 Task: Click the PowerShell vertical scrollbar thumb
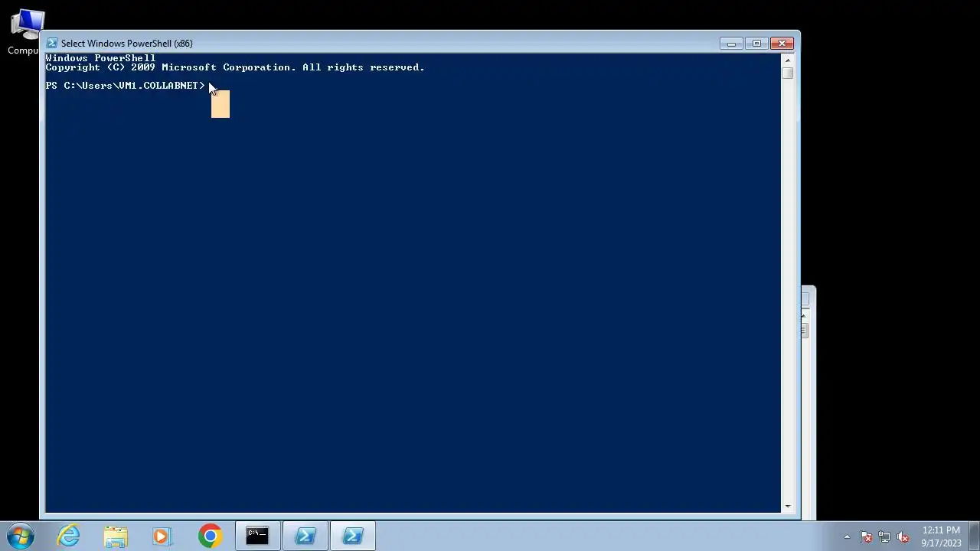click(788, 73)
